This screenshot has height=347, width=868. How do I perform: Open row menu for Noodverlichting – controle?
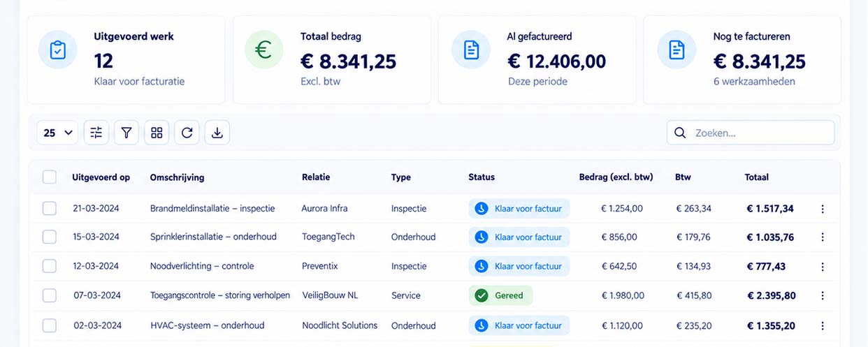click(823, 267)
